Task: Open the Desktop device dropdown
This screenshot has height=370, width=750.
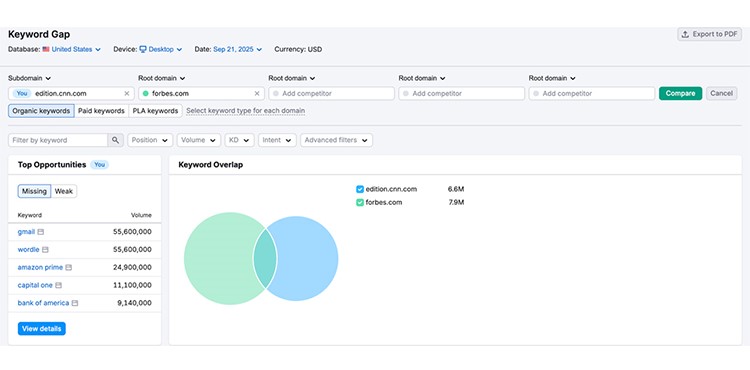Action: tap(161, 49)
